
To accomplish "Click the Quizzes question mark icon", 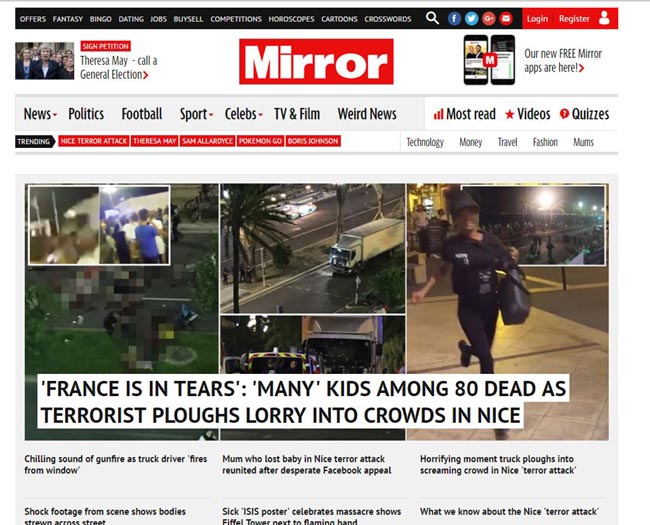I will pos(564,114).
